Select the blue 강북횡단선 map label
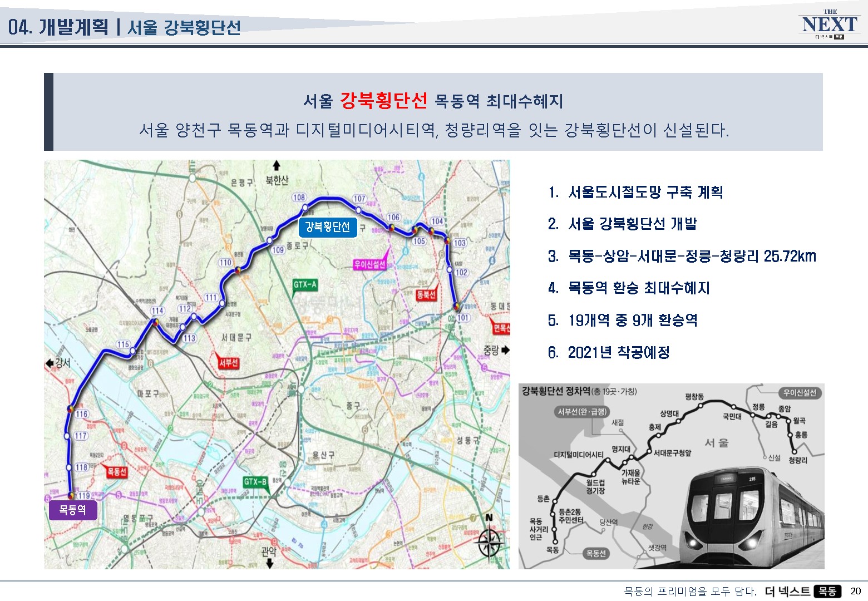This screenshot has width=868, height=601. tap(327, 226)
